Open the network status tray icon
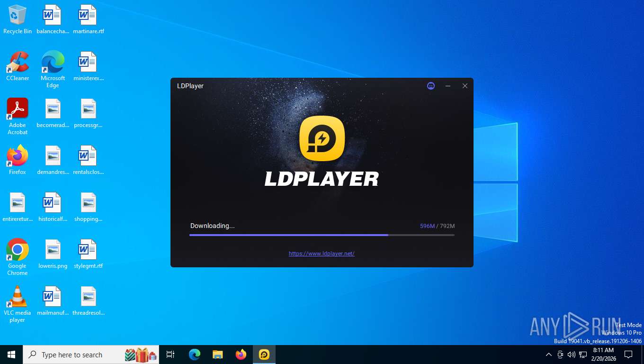Image resolution: width=644 pixels, height=364 pixels. tap(583, 355)
